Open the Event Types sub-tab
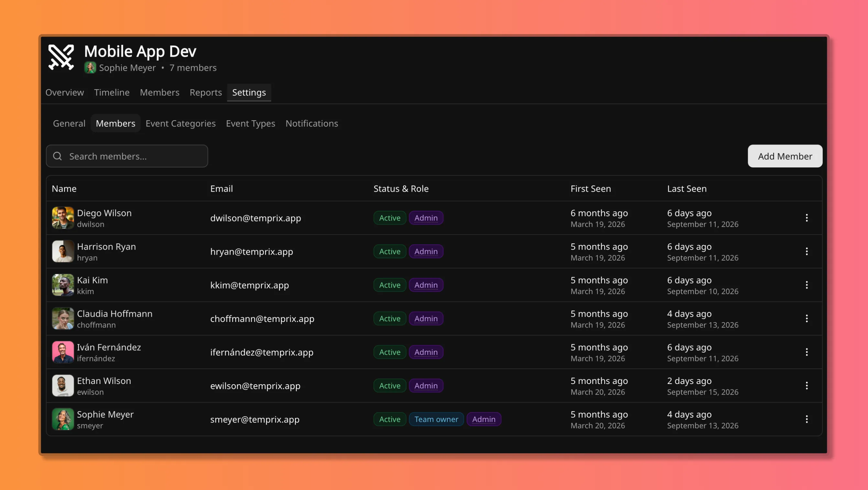The height and width of the screenshot is (490, 868). pos(251,123)
